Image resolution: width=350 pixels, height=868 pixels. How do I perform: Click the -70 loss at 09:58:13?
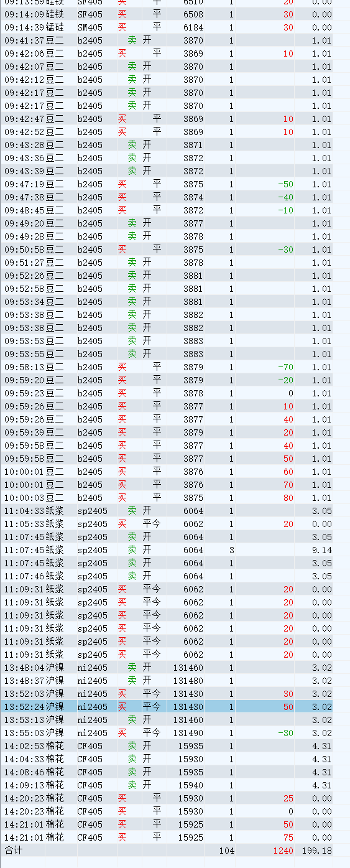pos(285,367)
